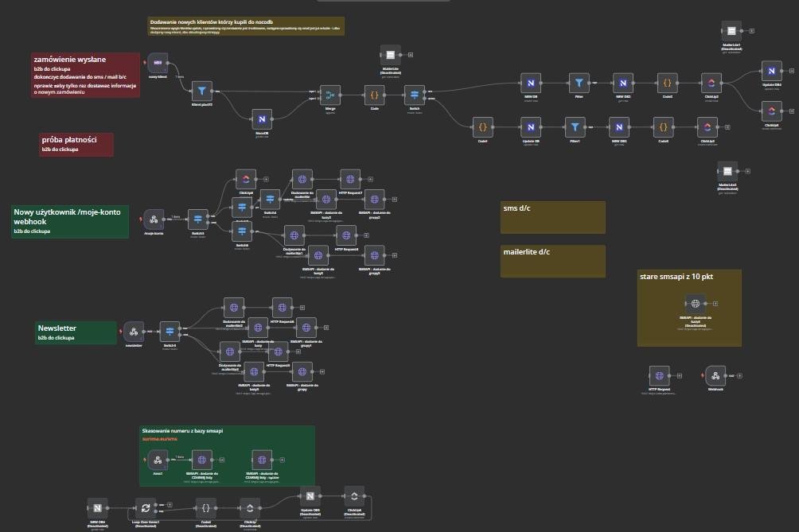Select the deactivated MailerLite1 node

click(x=731, y=31)
